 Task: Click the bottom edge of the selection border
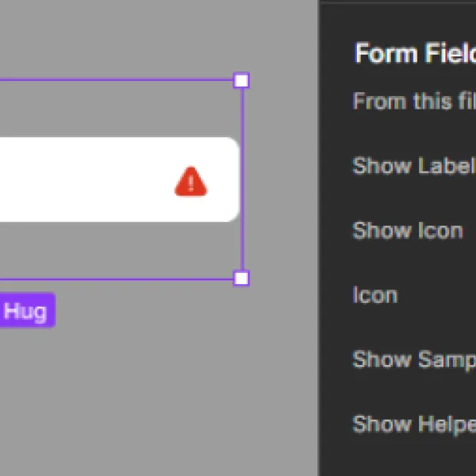117,278
